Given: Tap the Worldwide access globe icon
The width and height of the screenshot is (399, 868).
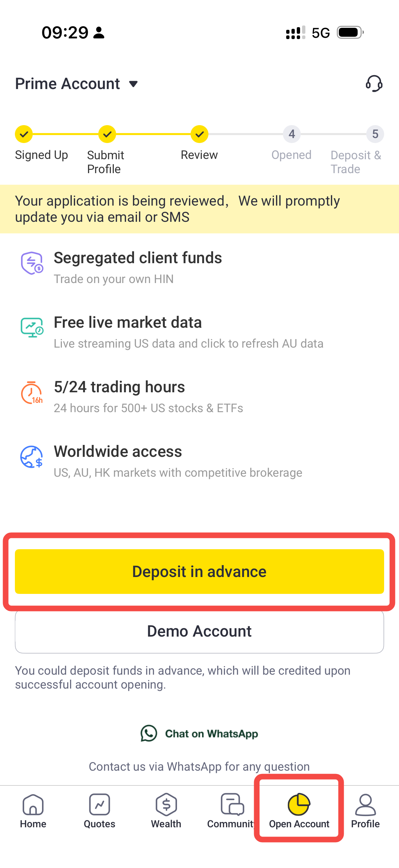Looking at the screenshot, I should (32, 457).
